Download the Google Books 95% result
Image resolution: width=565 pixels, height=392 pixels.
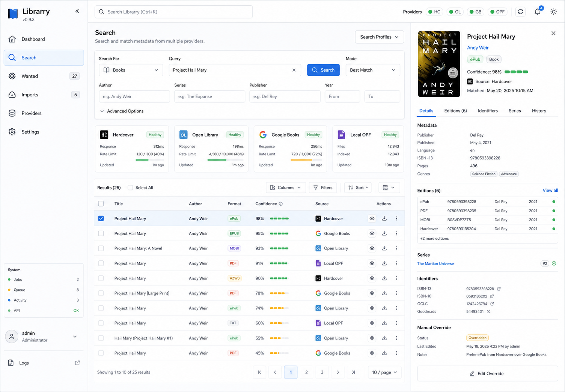point(384,233)
